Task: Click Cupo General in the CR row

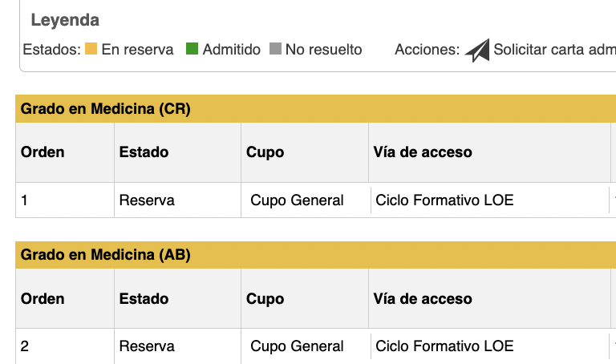Action: 297,200
